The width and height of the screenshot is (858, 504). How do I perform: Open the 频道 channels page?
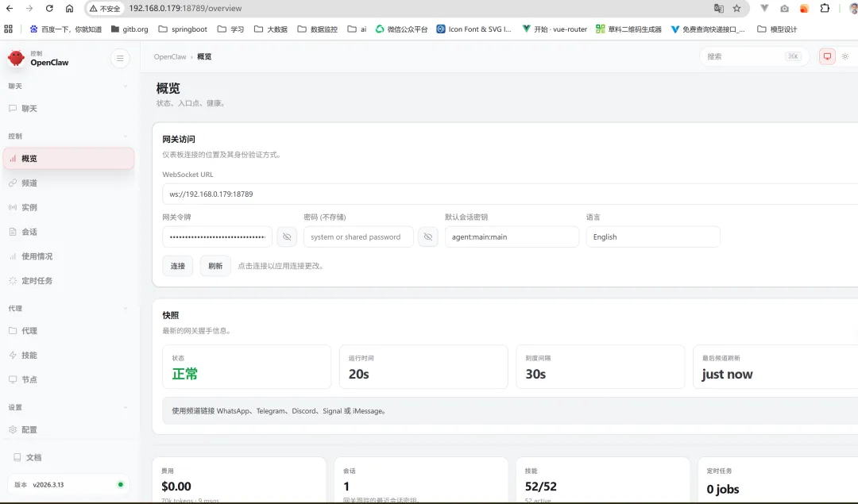coord(68,183)
